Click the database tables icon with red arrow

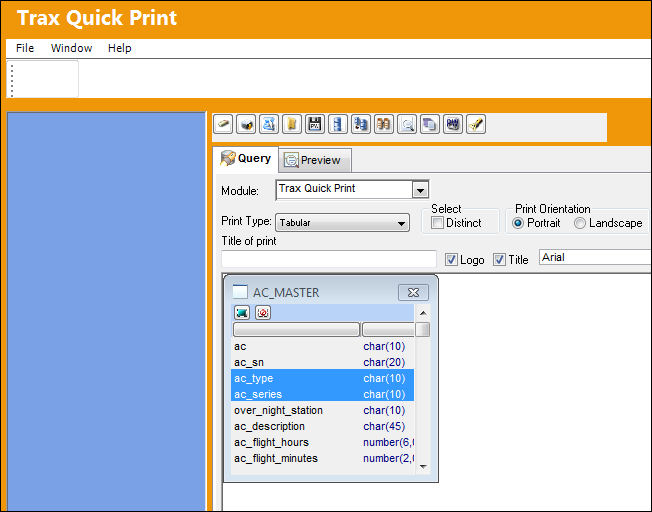pyautogui.click(x=361, y=124)
